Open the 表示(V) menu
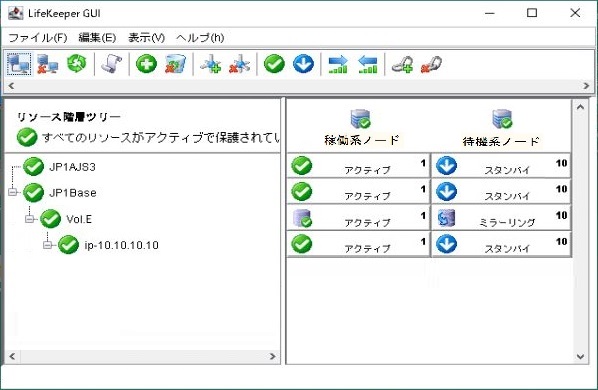The width and height of the screenshot is (598, 390). coord(146,38)
